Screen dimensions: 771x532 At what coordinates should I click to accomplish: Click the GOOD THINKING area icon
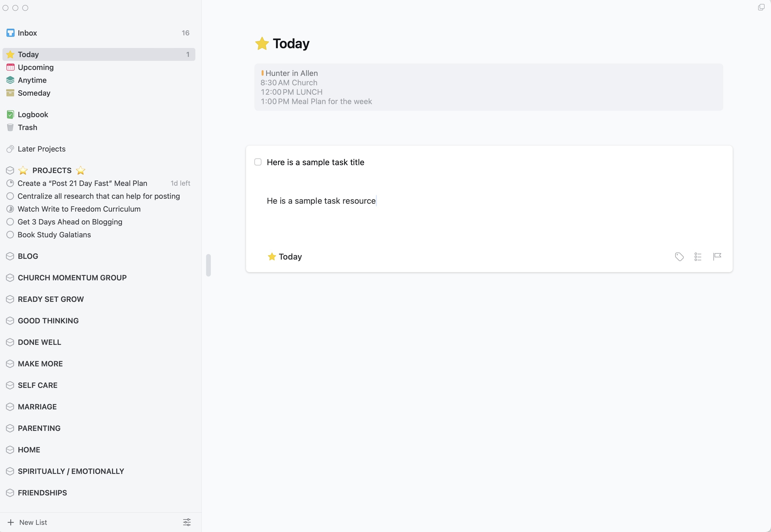10,321
